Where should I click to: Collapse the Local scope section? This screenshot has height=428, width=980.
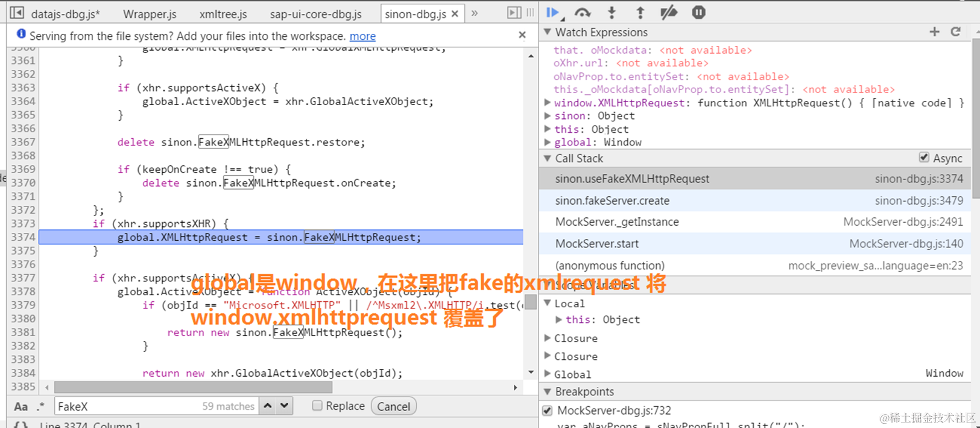[548, 303]
